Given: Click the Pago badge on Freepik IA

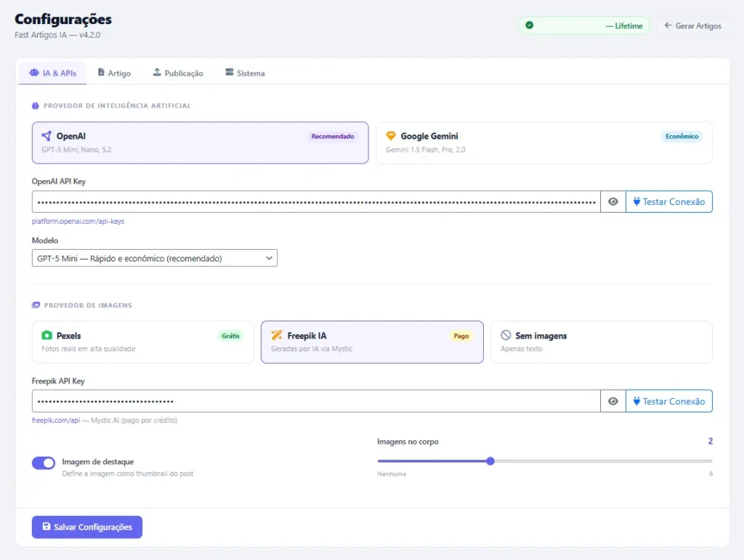Looking at the screenshot, I should (x=461, y=336).
